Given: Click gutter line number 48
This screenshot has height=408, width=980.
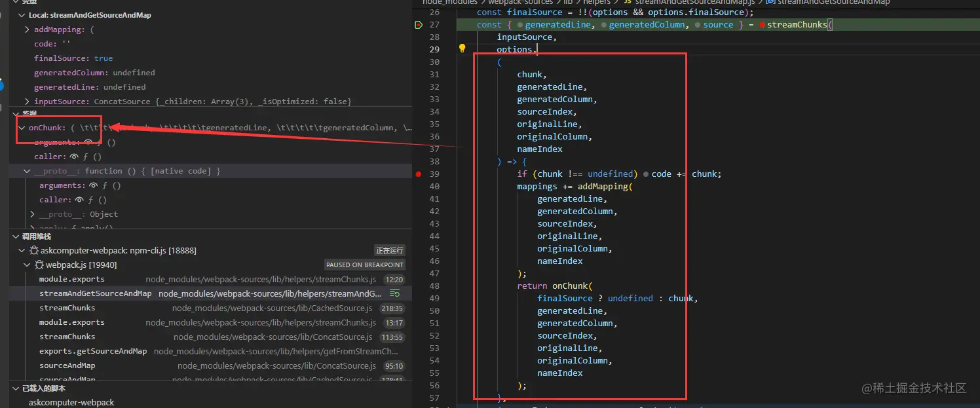Looking at the screenshot, I should click(434, 286).
